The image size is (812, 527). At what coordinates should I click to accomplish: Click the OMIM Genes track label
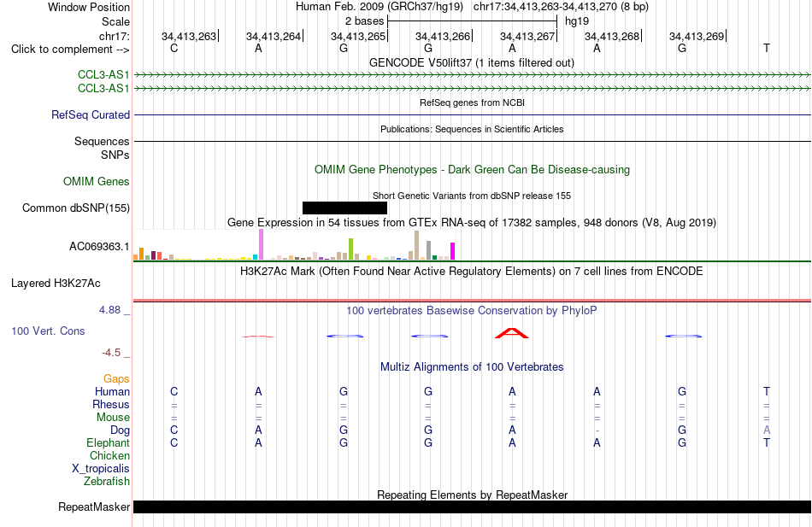(97, 182)
